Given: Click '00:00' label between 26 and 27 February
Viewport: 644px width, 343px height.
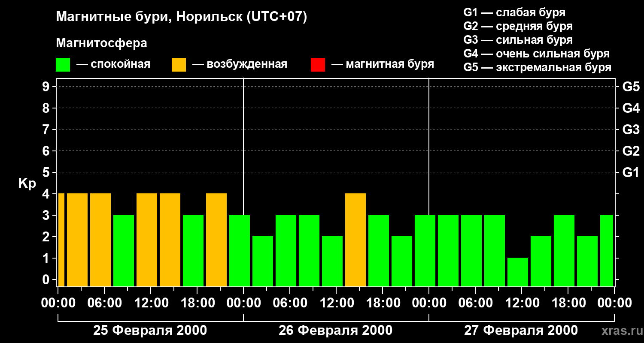Looking at the screenshot, I should click(429, 303).
